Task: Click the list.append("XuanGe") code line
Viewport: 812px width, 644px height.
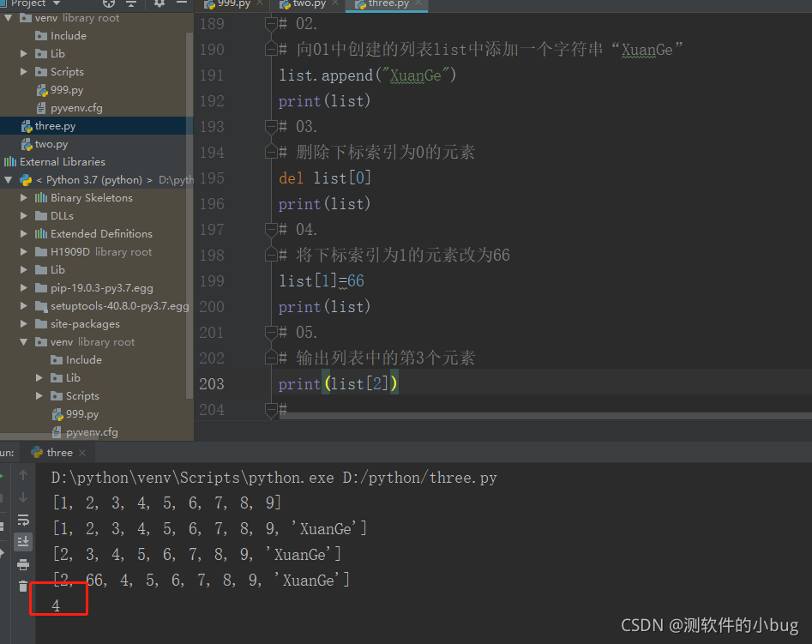Action: pyautogui.click(x=367, y=75)
